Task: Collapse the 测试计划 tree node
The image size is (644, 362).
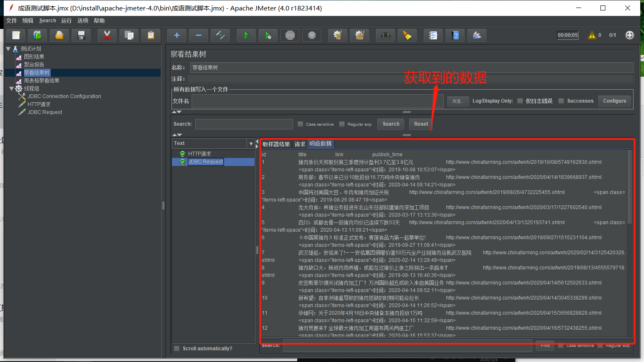Action: click(8, 49)
